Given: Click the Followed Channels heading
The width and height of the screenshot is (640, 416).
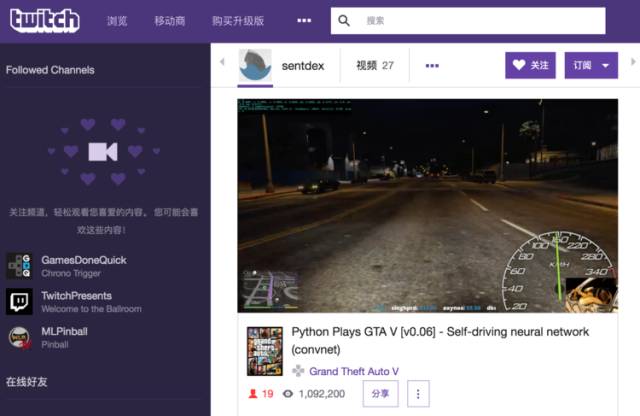Looking at the screenshot, I should (x=50, y=70).
